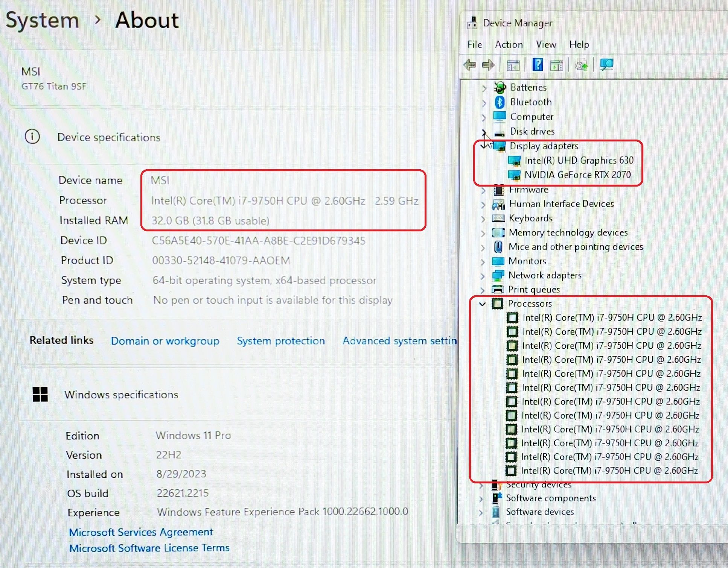Open the blue question-mark Help toolbar icon
This screenshot has height=568, width=728.
coord(538,65)
